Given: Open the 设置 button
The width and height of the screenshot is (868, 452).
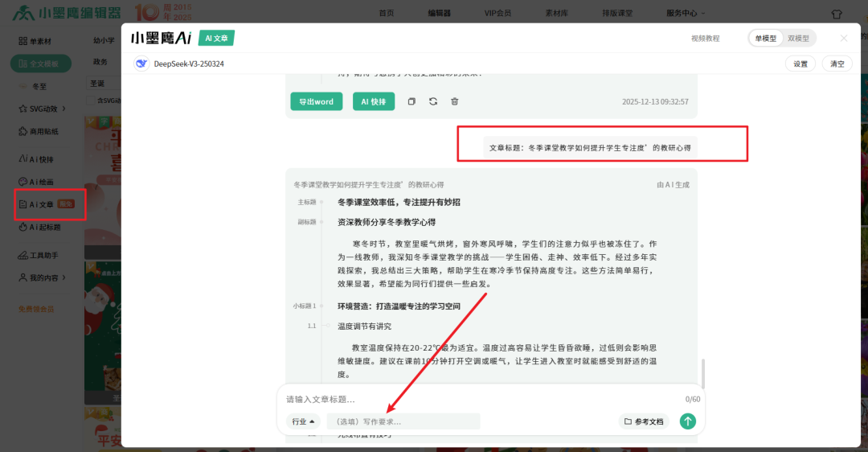Looking at the screenshot, I should (x=800, y=64).
